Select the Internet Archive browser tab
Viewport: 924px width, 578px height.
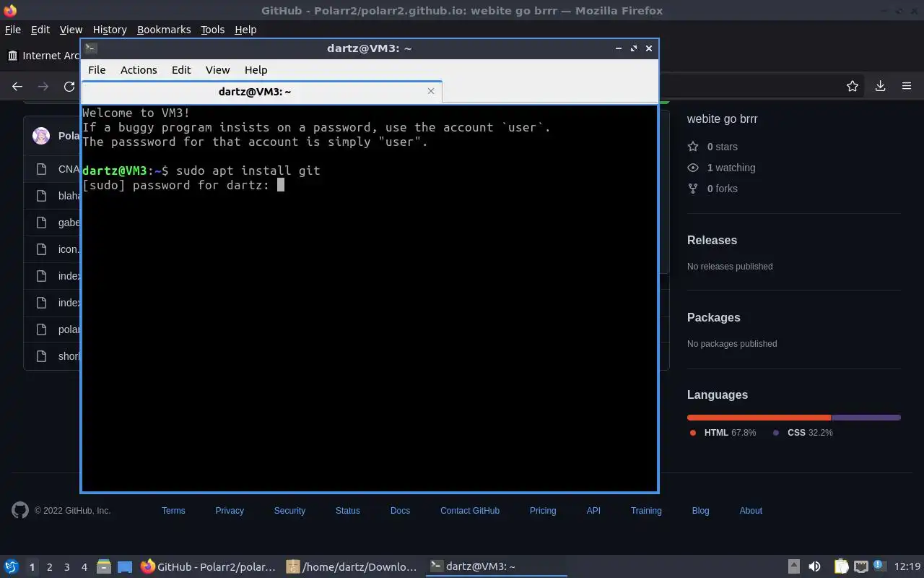point(43,56)
